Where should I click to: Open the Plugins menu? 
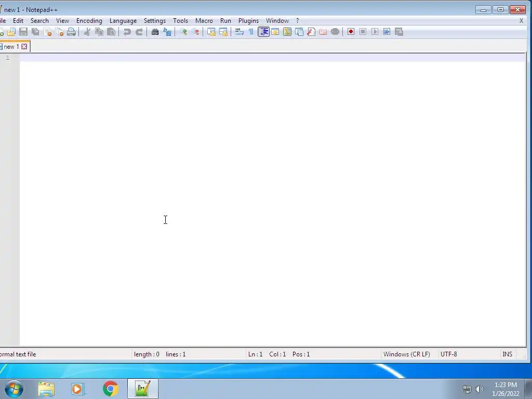pyautogui.click(x=248, y=21)
